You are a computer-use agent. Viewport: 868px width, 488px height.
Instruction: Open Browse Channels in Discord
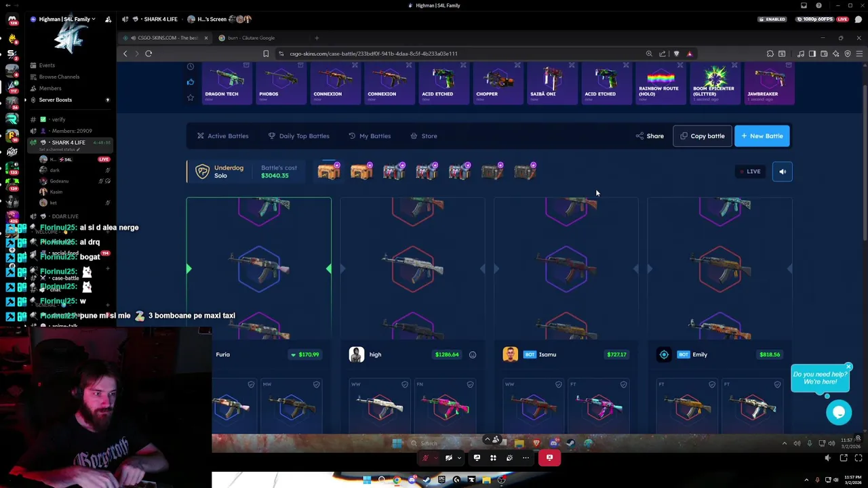59,77
